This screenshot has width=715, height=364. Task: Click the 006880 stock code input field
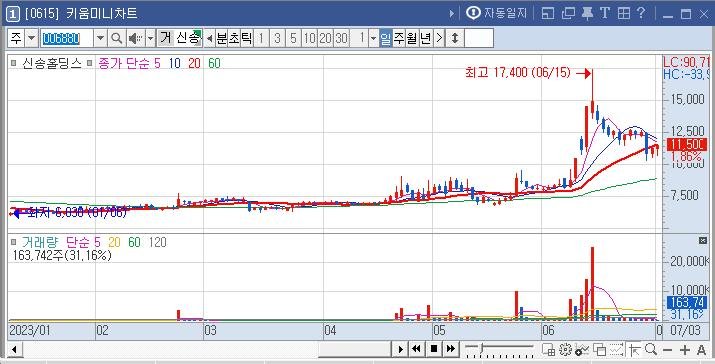67,38
